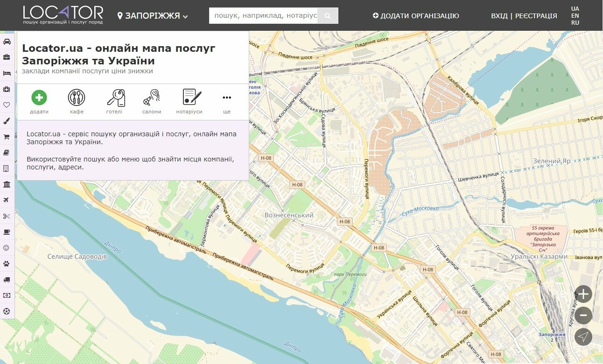Open the briefcase category in sidebar
603x364 pixels.
(x=7, y=57)
